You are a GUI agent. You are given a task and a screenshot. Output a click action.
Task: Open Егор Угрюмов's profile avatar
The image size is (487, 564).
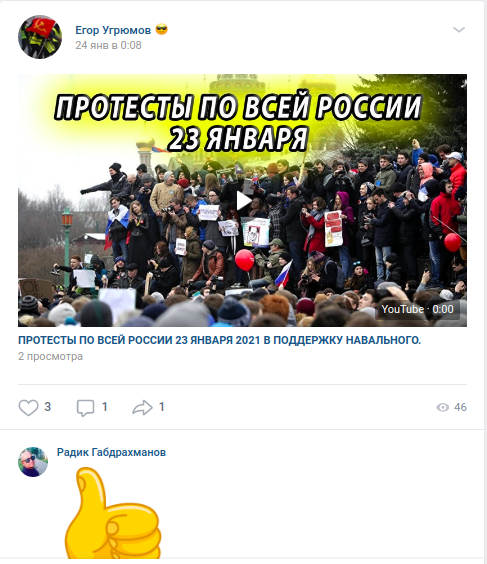click(x=40, y=37)
